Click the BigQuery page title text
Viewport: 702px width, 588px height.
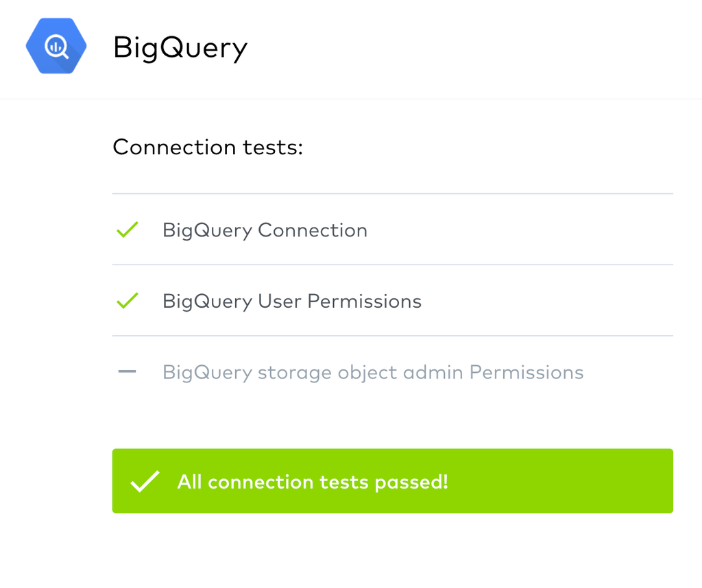[180, 47]
